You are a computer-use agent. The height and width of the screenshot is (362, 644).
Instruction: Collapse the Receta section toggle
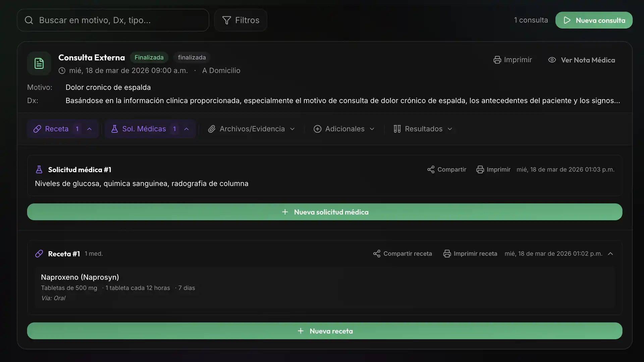coord(89,129)
